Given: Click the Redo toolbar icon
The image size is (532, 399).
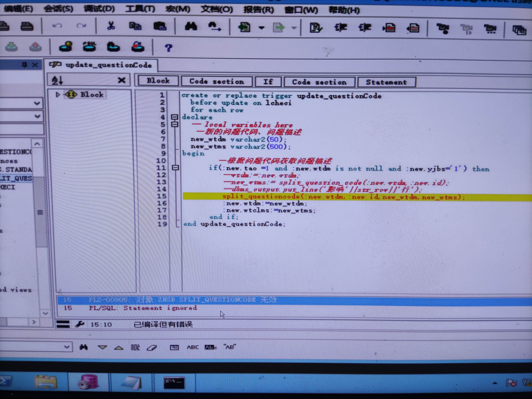Looking at the screenshot, I should pyautogui.click(x=81, y=26).
